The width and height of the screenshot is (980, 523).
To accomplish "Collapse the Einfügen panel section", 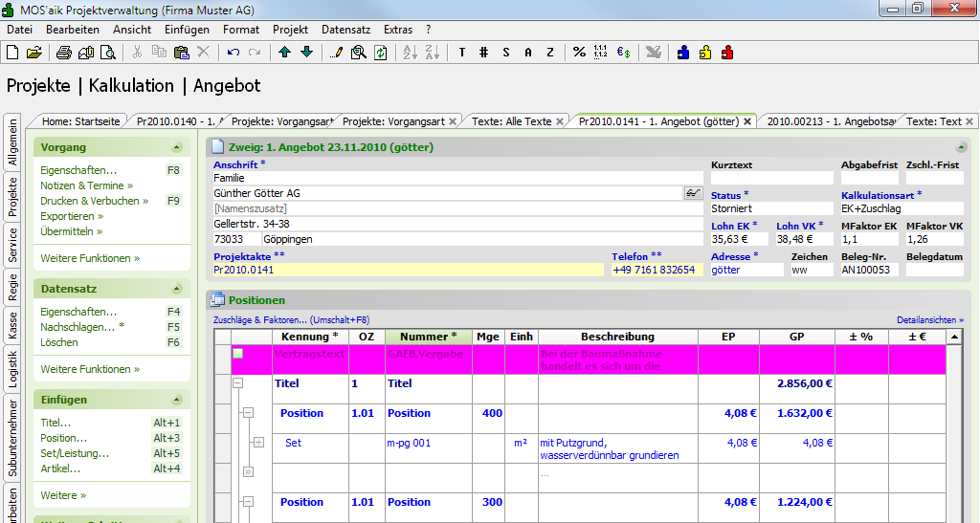I will [177, 400].
